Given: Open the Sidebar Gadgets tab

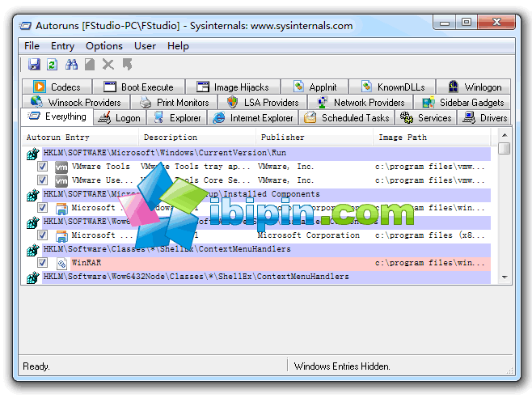Looking at the screenshot, I should tap(462, 102).
